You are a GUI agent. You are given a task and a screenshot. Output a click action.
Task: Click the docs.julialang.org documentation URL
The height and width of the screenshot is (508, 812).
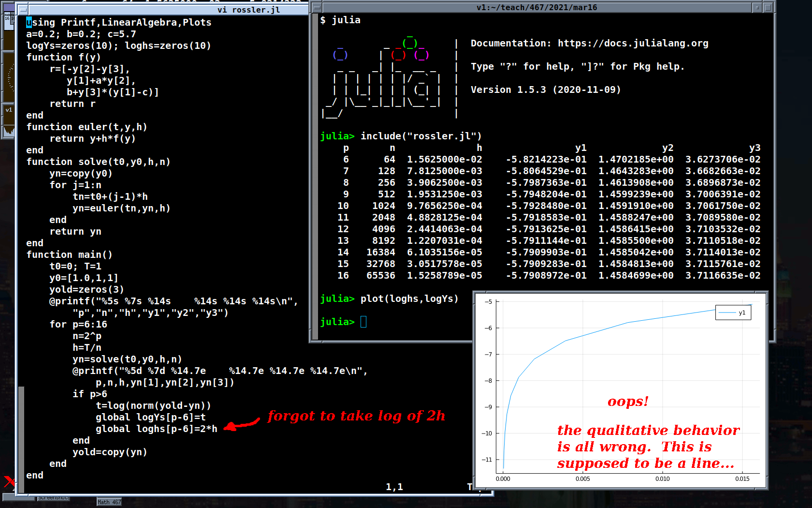click(633, 44)
